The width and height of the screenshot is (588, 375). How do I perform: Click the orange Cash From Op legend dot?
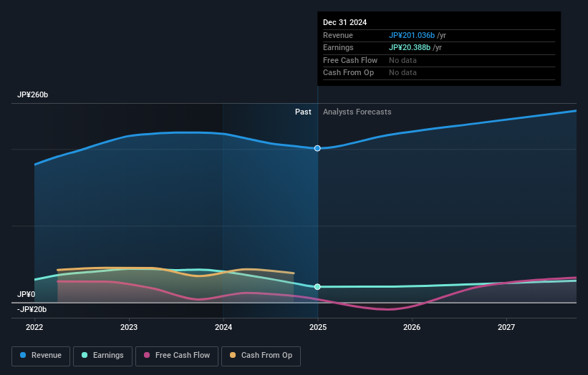point(233,355)
